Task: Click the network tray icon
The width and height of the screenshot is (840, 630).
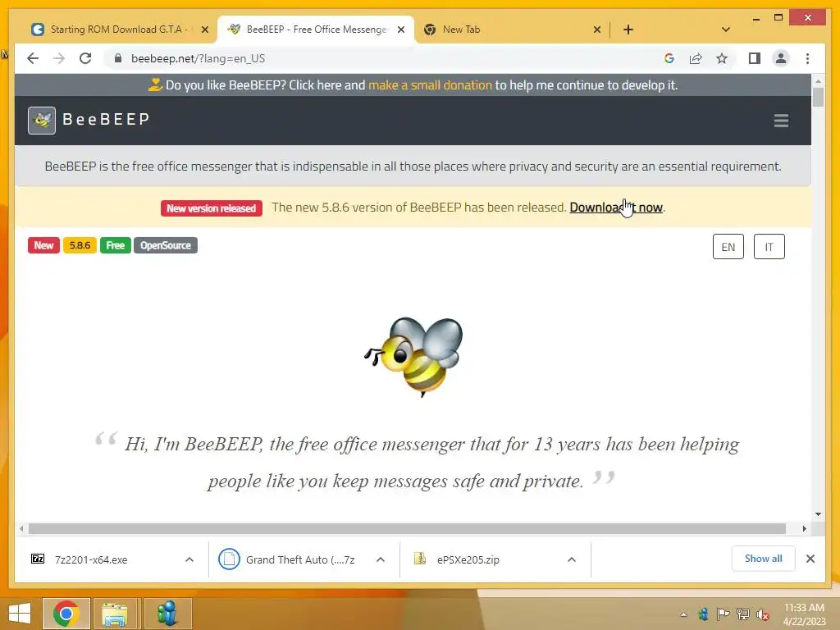Action: [743, 614]
